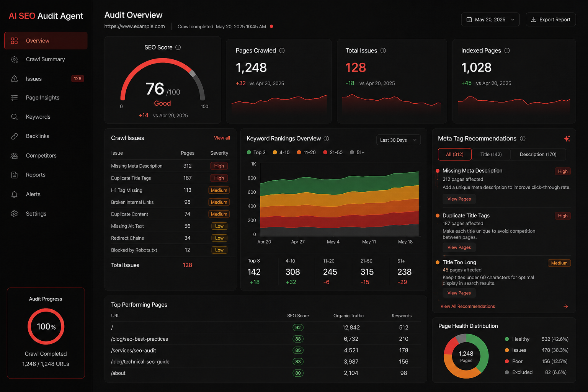This screenshot has height=392, width=588.
Task: Toggle Excluded in Page Health legend
Action: coord(519,372)
